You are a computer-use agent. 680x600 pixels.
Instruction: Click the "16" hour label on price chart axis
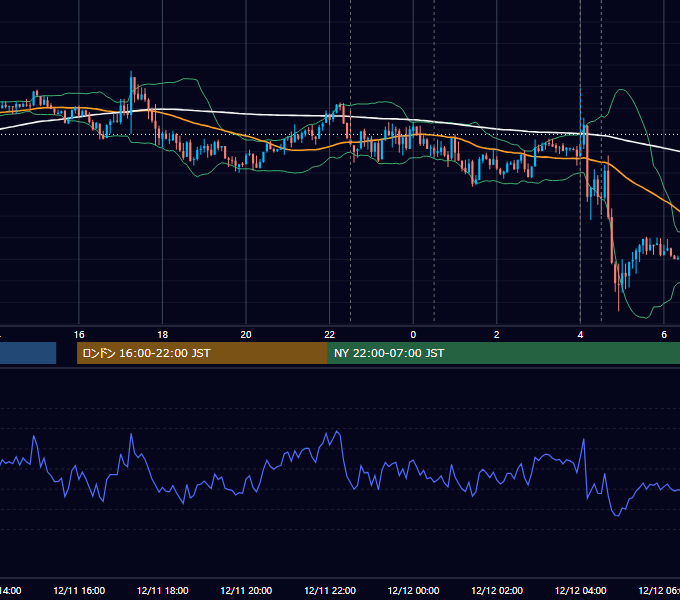click(79, 334)
